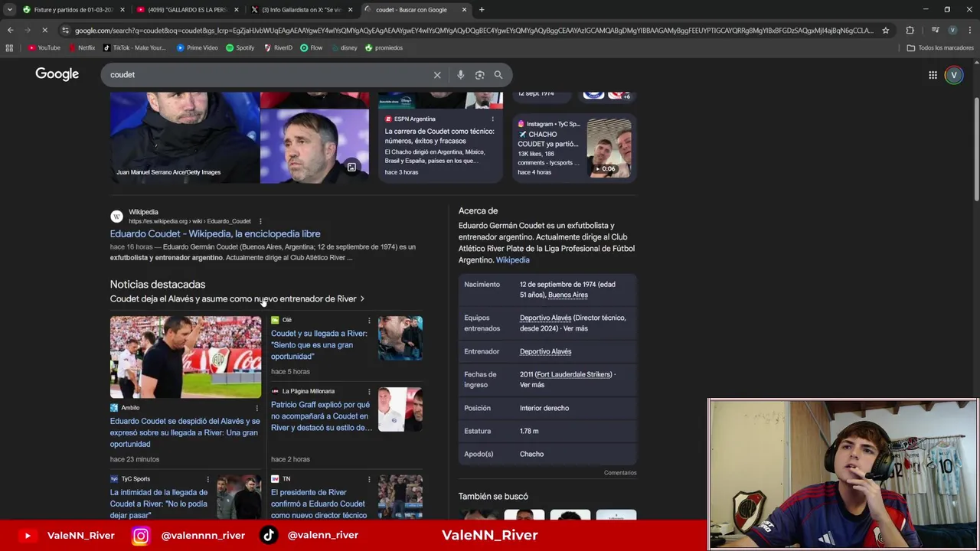Open the Ámbito article about Coudet
This screenshot has width=980, height=551.
(185, 432)
